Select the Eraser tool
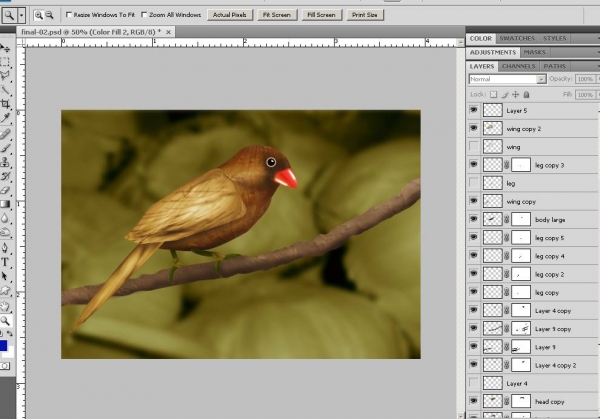600x419 pixels. (x=5, y=190)
